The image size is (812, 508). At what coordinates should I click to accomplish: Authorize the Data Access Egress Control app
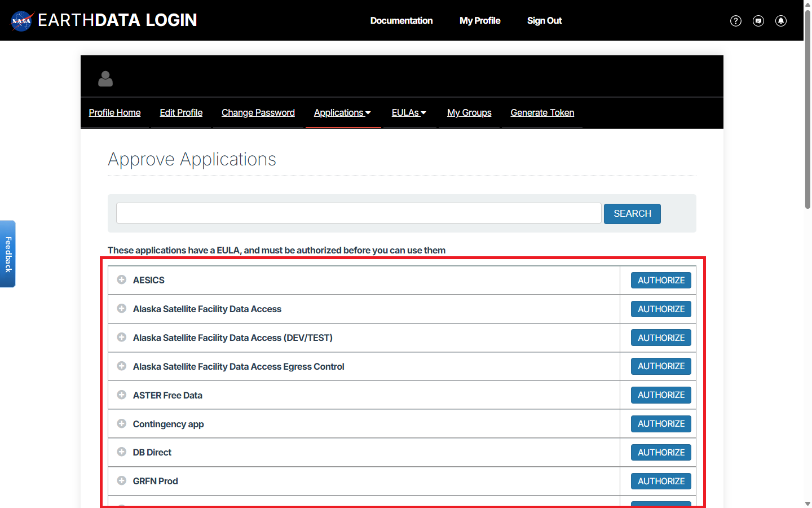[661, 366]
